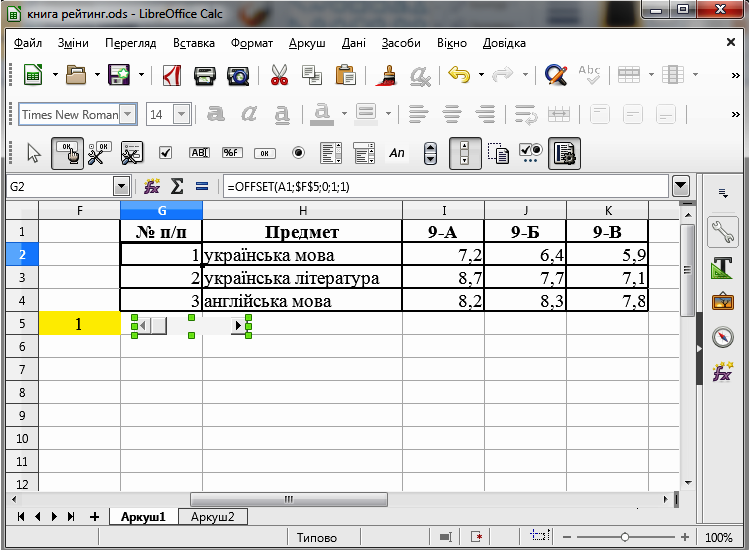Click the right arrow on sheet scrollbar control
This screenshot has height=551, width=750.
click(x=238, y=326)
